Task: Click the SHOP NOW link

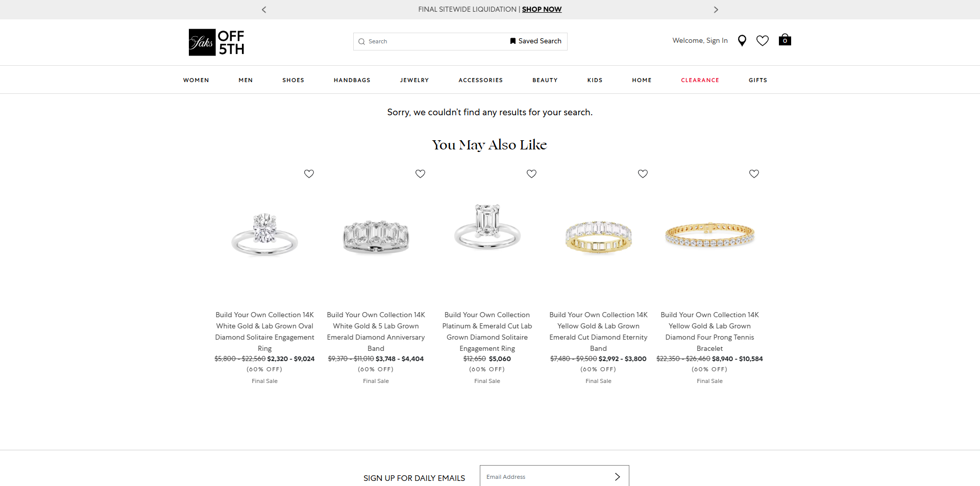Action: 542,9
